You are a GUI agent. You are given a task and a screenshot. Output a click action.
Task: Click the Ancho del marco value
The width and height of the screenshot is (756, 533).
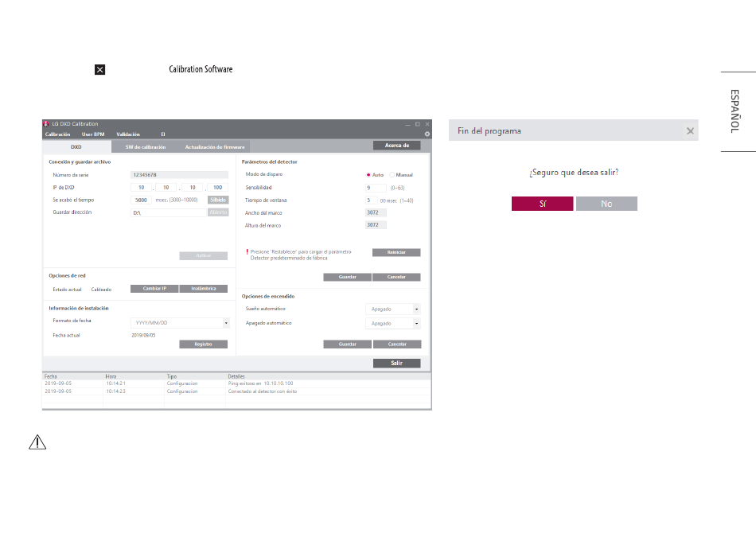pos(376,212)
